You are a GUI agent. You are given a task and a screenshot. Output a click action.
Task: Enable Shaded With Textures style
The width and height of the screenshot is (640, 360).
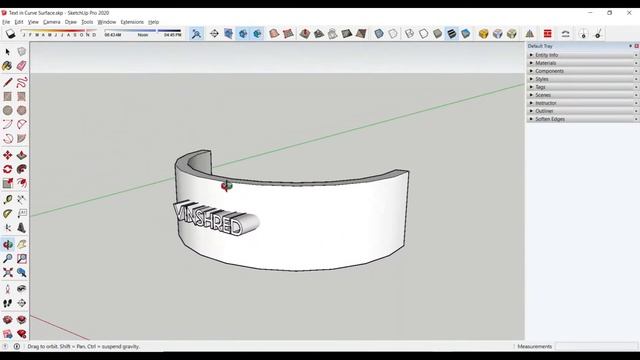pos(451,33)
